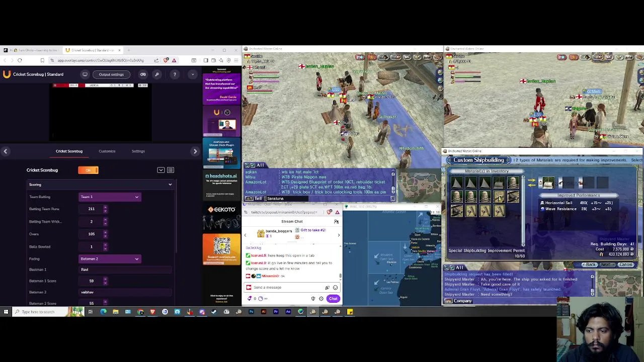Decrease the Batting Team Wickets value
The image size is (644, 362).
[105, 223]
